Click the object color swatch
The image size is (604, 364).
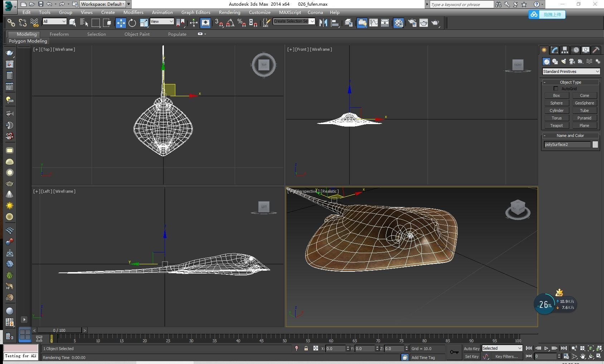click(x=595, y=144)
